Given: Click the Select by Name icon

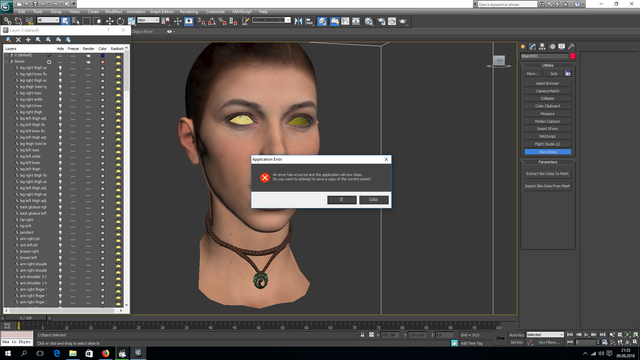Looking at the screenshot, I should tap(76, 21).
